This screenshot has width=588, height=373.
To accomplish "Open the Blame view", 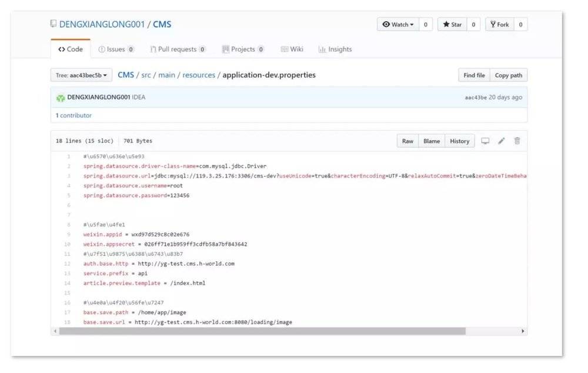I will pyautogui.click(x=432, y=141).
